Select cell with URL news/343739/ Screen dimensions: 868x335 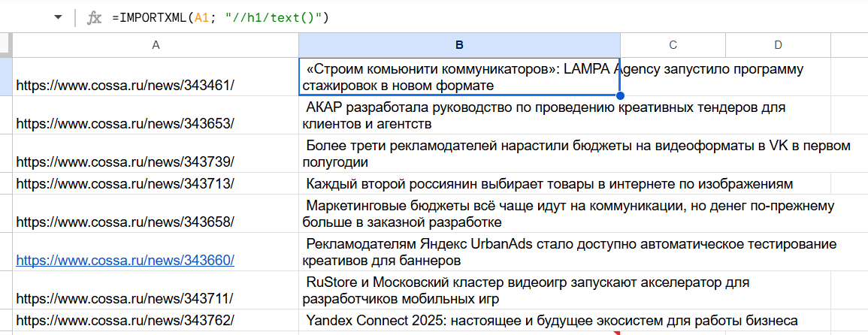156,152
